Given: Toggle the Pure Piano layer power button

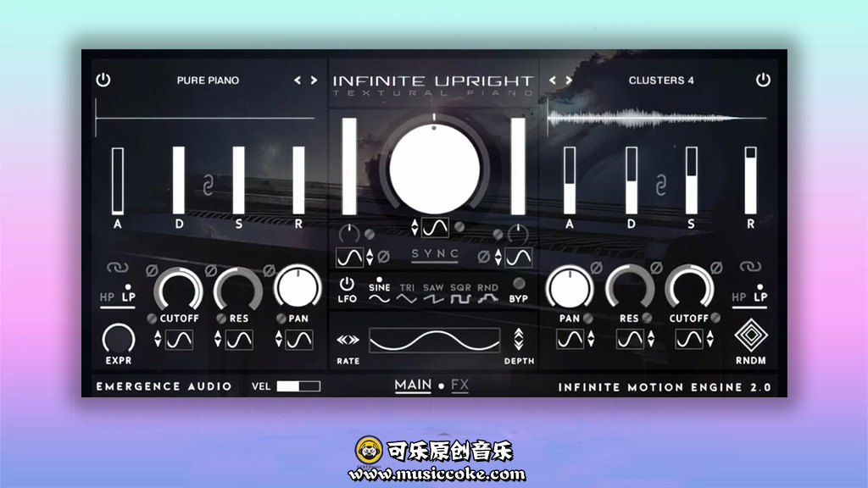Looking at the screenshot, I should [103, 80].
